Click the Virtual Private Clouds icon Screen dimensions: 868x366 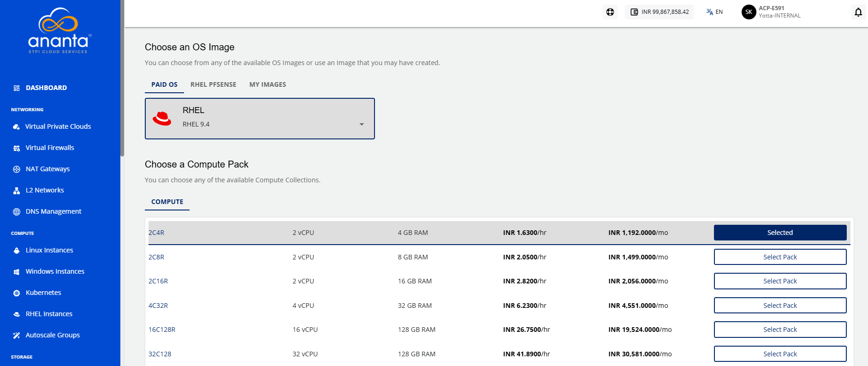[17, 127]
